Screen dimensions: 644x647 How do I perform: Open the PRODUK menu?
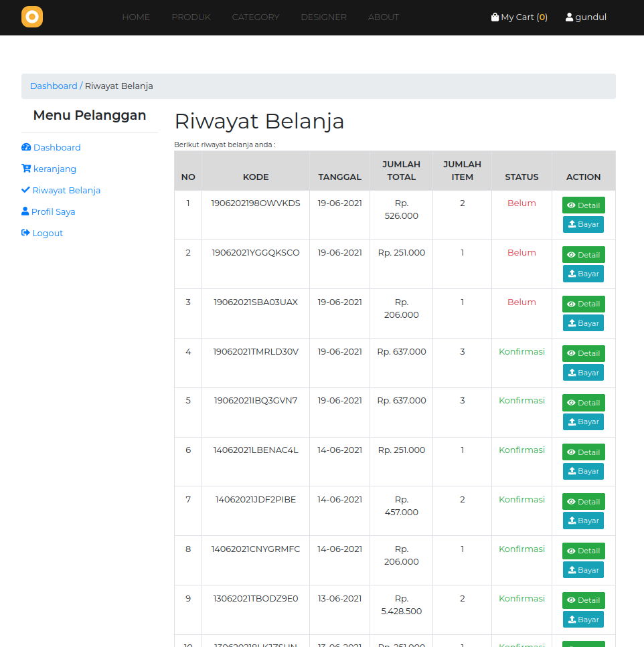191,17
